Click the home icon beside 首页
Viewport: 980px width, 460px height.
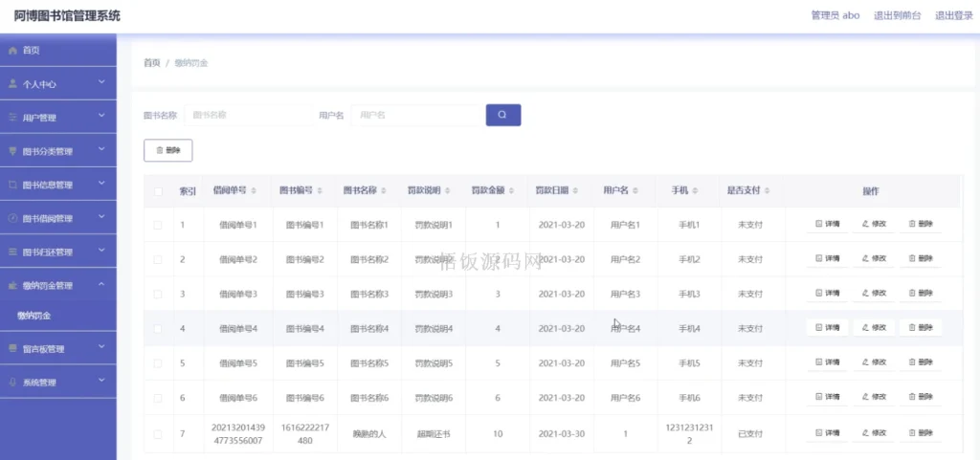(12, 51)
